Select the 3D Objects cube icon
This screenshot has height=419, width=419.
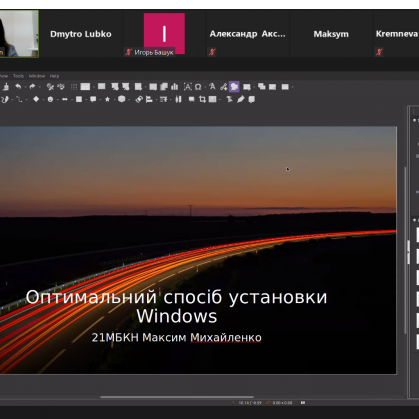122,99
